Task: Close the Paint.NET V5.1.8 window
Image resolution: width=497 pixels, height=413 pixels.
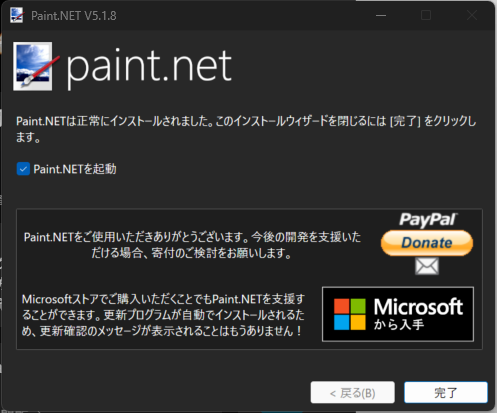Action: [471, 15]
